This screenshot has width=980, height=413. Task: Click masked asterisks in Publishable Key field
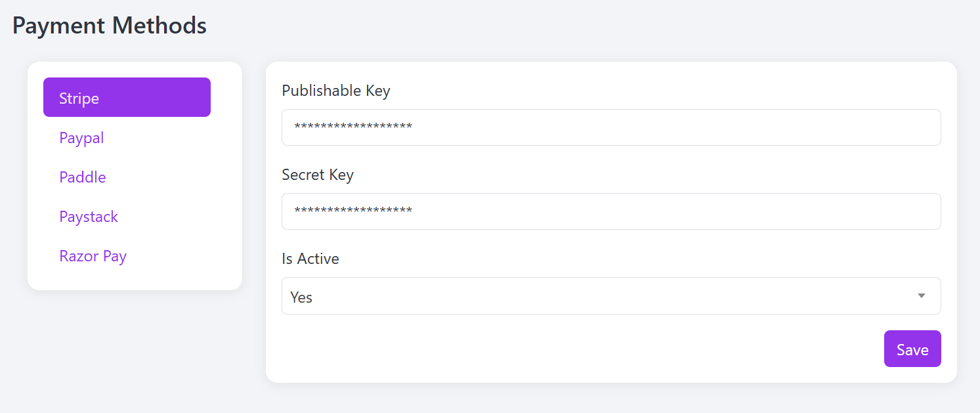click(353, 127)
